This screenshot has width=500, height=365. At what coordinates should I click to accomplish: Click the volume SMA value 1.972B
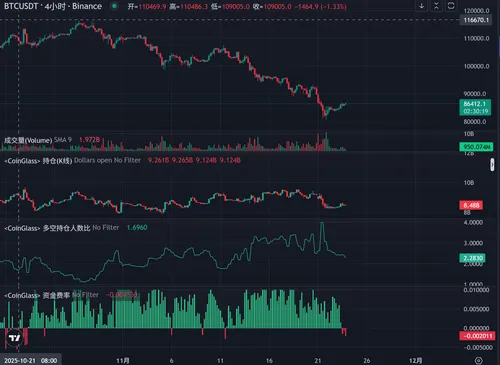click(x=89, y=140)
